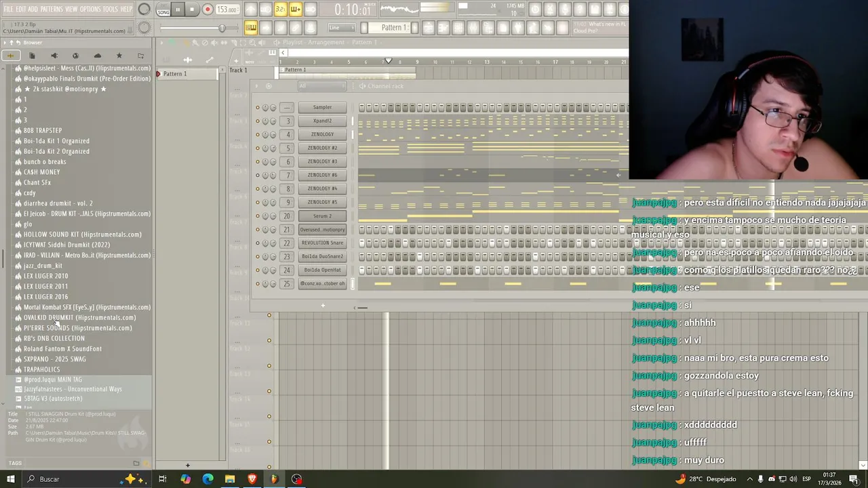
Task: Open the ADD menu
Action: [33, 9]
